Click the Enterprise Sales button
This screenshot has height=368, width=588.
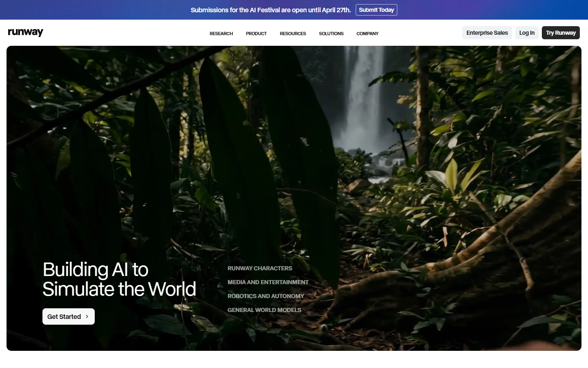click(487, 33)
